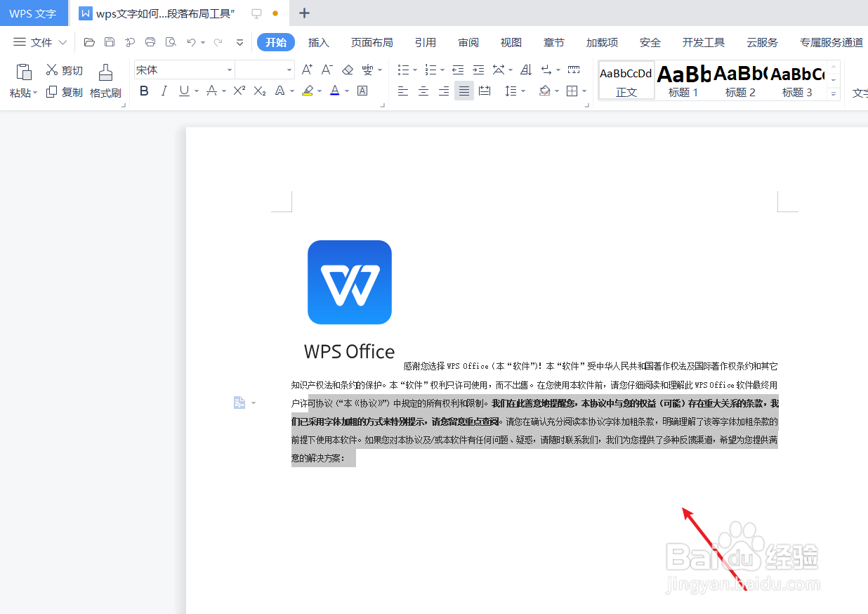Apply the 正文 style
Image resolution: width=868 pixels, height=614 pixels.
[626, 80]
